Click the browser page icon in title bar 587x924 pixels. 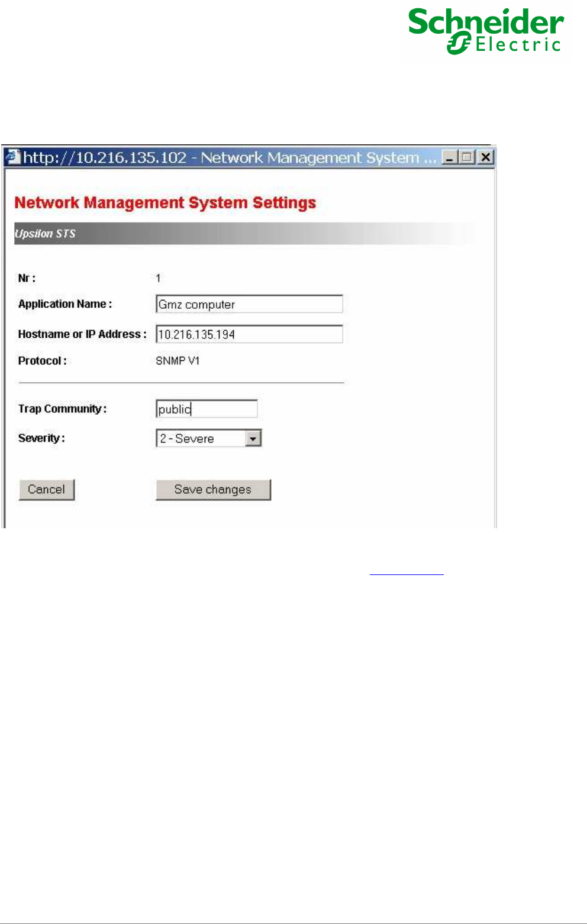click(x=13, y=157)
